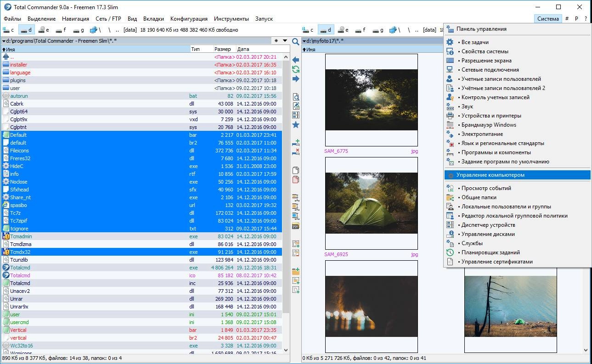
Task: Select the SAM_6925 green tent thumbnail
Action: (x=371, y=203)
